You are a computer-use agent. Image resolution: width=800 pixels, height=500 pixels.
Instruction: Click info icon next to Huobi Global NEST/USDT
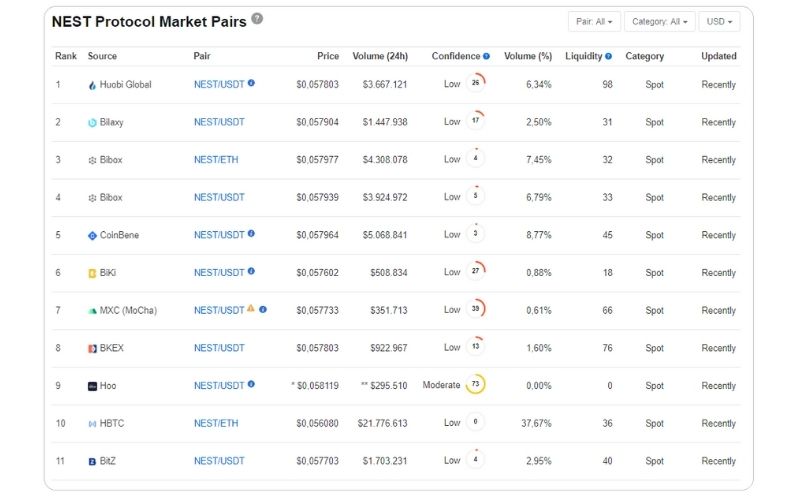tap(251, 83)
